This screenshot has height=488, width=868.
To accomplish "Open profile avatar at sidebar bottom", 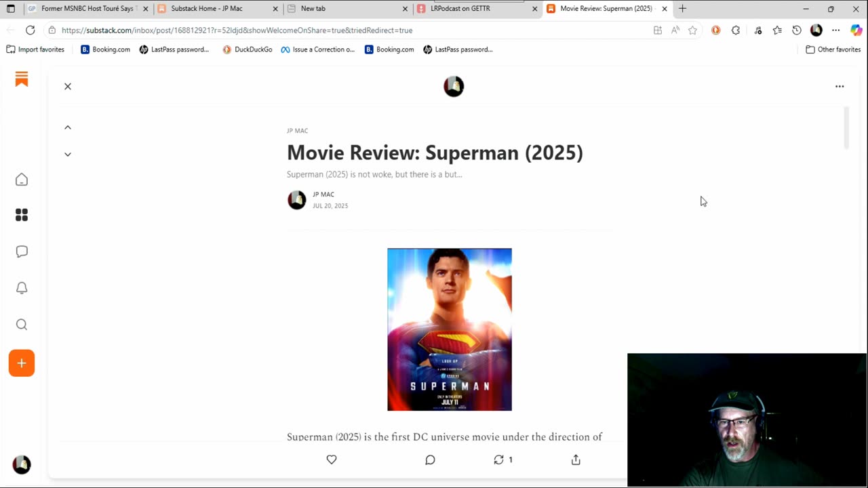I will [22, 464].
